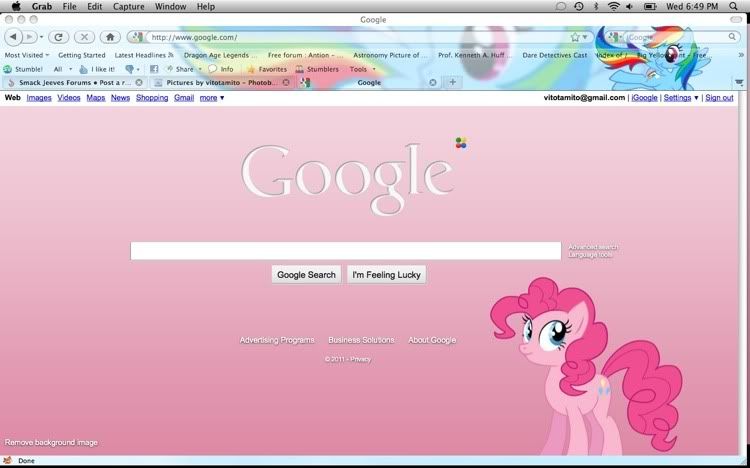Open the thumbs-down dropdown arrow

pos(138,69)
